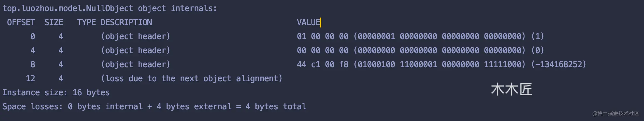This screenshot has height=121, width=644.
Task: Click the 'top.luozhou.model.NullObject object internals:' line
Action: (x=110, y=8)
